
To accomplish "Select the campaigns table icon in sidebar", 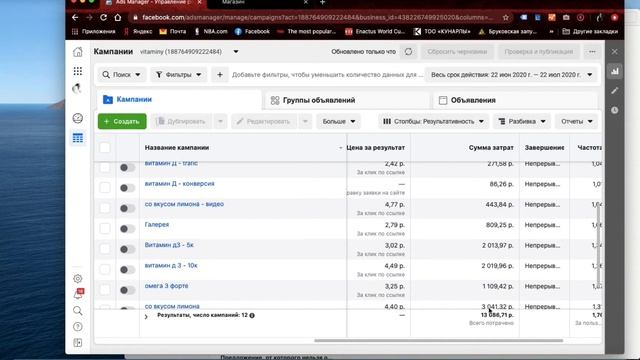I will coord(78,138).
